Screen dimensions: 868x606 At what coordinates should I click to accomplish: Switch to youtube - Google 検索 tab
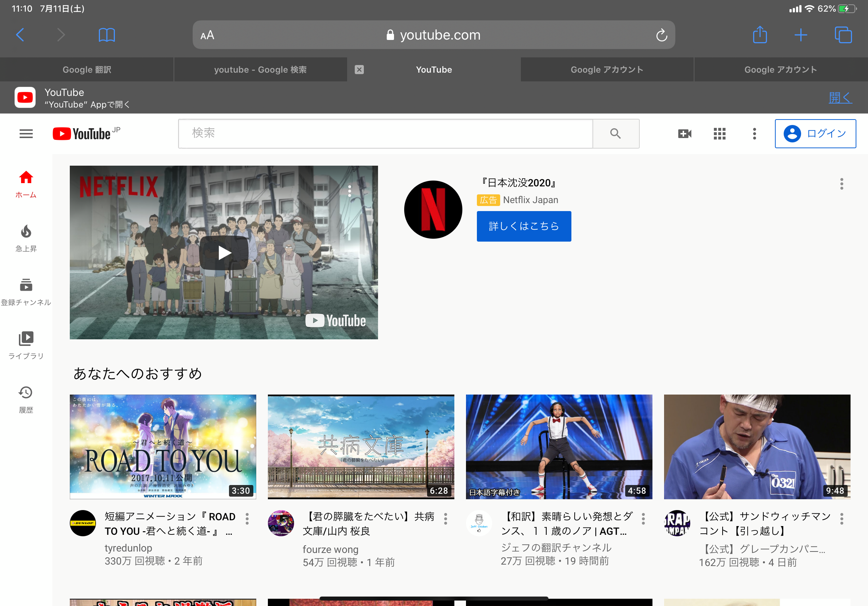[260, 69]
